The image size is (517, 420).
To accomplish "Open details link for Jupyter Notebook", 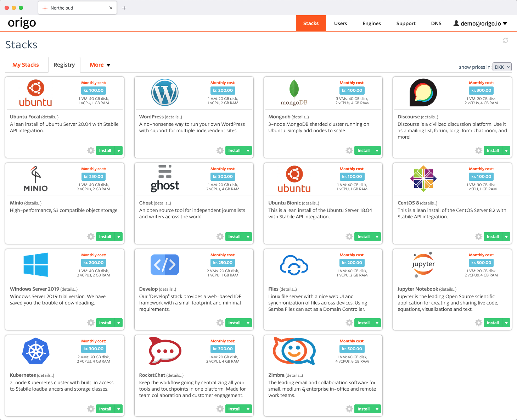I will tap(448, 289).
